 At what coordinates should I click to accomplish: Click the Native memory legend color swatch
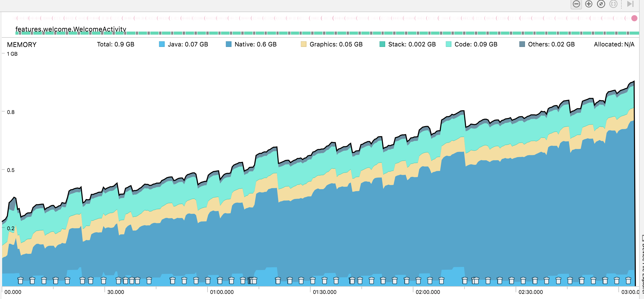[x=228, y=44]
